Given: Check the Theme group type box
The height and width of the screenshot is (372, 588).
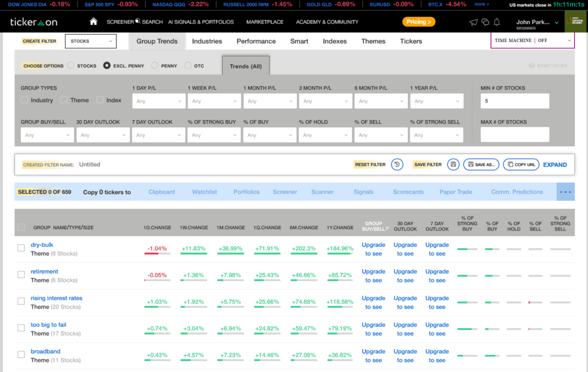Looking at the screenshot, I should coord(64,100).
